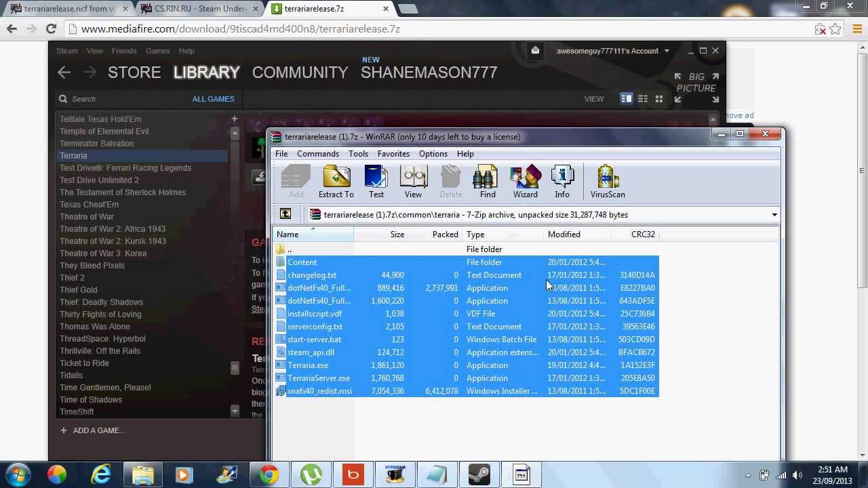Open Steam from the taskbar

(x=479, y=474)
